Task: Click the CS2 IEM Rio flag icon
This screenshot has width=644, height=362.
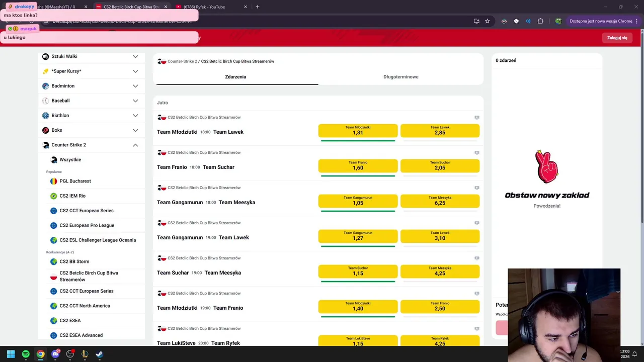Action: click(54, 196)
